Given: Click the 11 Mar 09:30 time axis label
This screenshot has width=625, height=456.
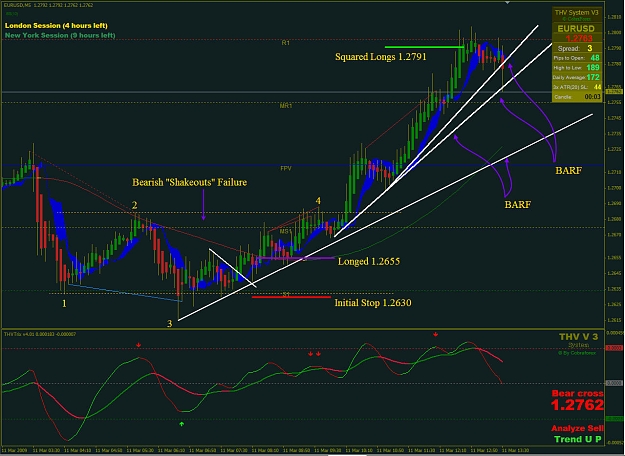Looking at the screenshot, I should tap(328, 450).
